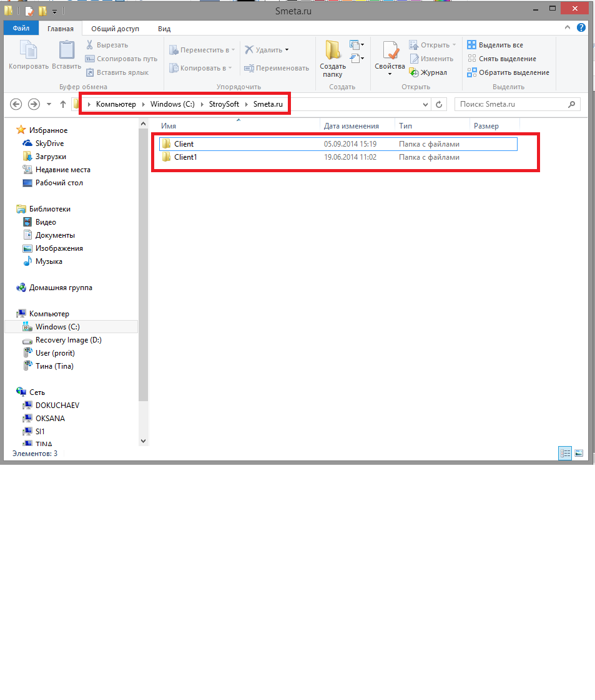595x700 pixels.
Task: Switch to details view in status bar
Action: [565, 454]
